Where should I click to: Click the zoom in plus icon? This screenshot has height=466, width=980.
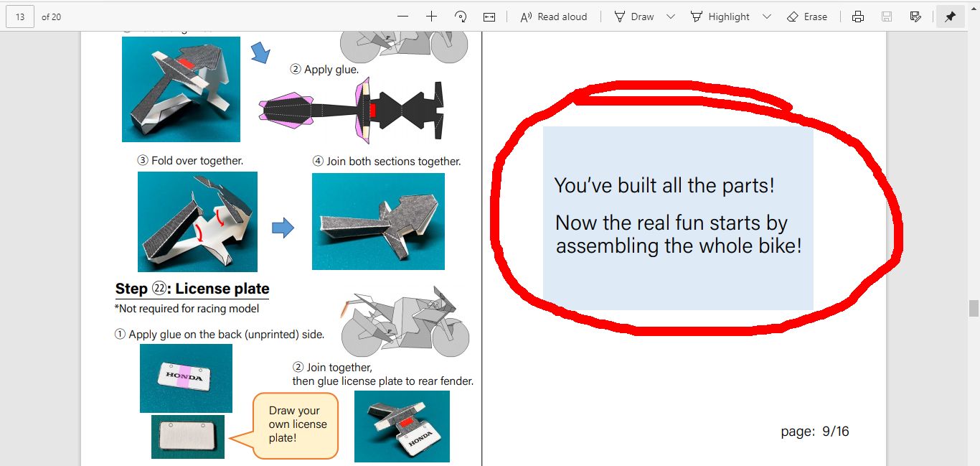431,17
